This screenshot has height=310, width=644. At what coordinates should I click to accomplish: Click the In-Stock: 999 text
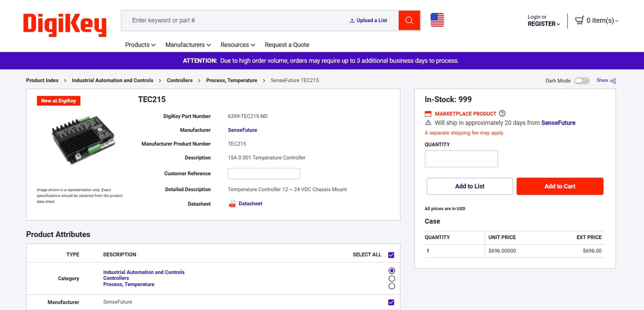tap(448, 100)
